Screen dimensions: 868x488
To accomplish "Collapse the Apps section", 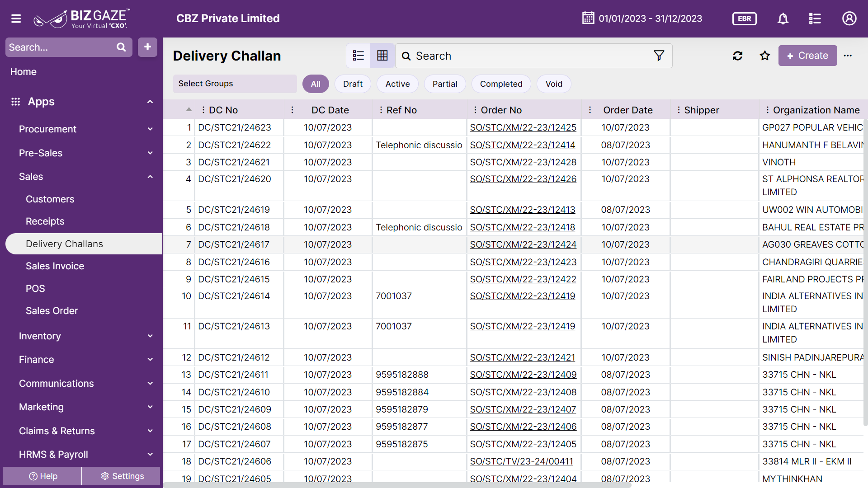I will pos(150,102).
